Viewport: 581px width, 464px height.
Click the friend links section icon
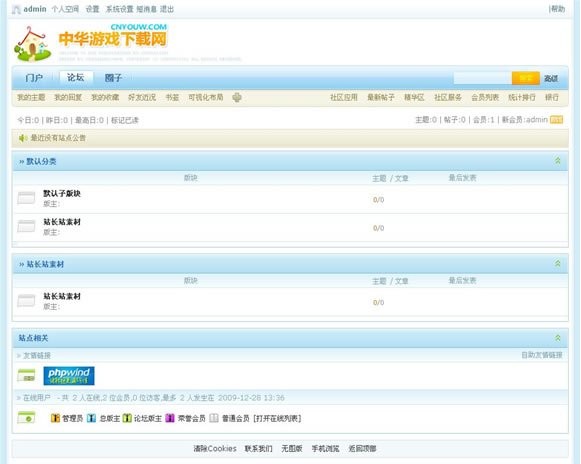(x=26, y=375)
